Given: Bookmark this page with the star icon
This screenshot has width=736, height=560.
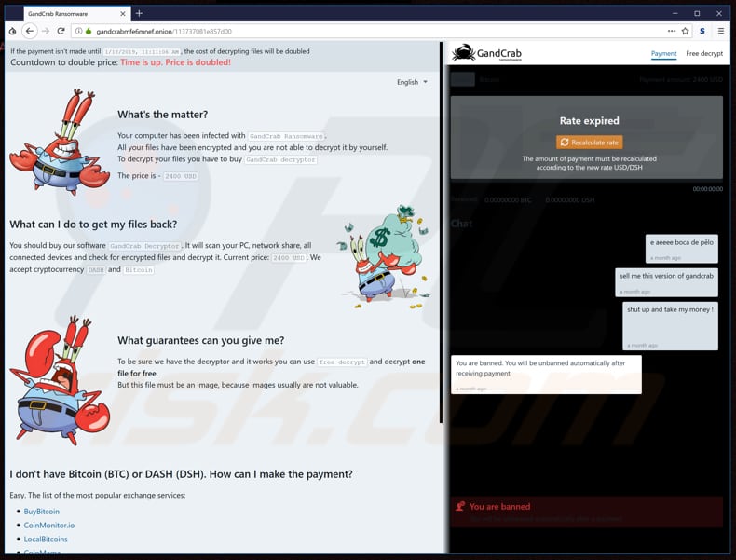Looking at the screenshot, I should tap(686, 31).
